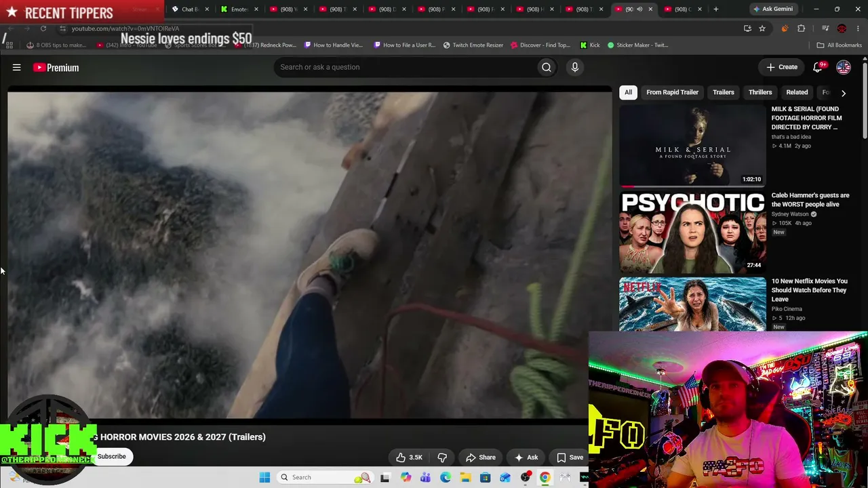Open Chrome media controls icon
868x488 pixels.
[825, 28]
